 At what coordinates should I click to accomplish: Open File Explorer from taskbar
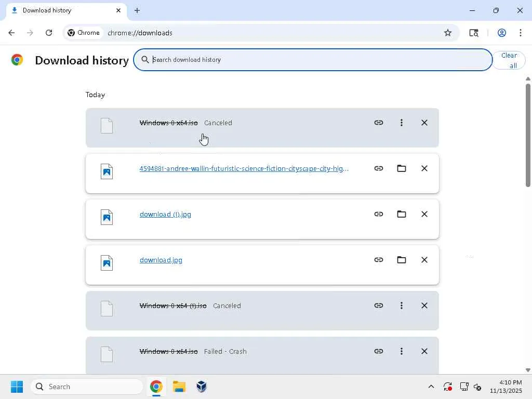(179, 387)
